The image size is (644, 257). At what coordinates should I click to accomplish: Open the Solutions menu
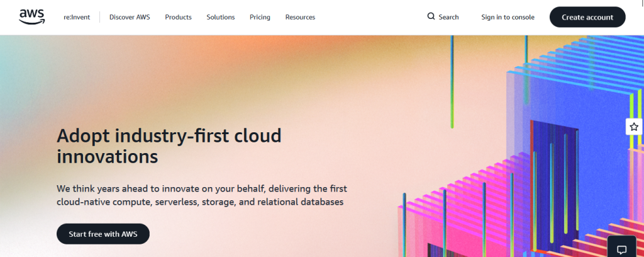tap(221, 17)
